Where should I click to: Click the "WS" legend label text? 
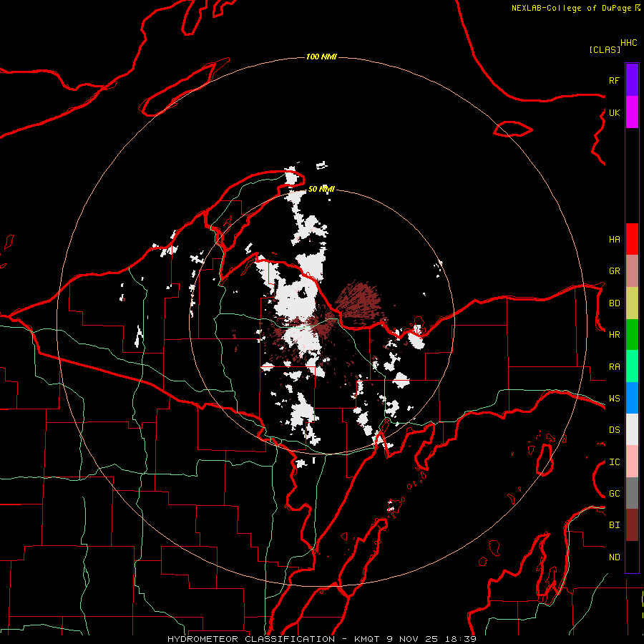tap(614, 399)
